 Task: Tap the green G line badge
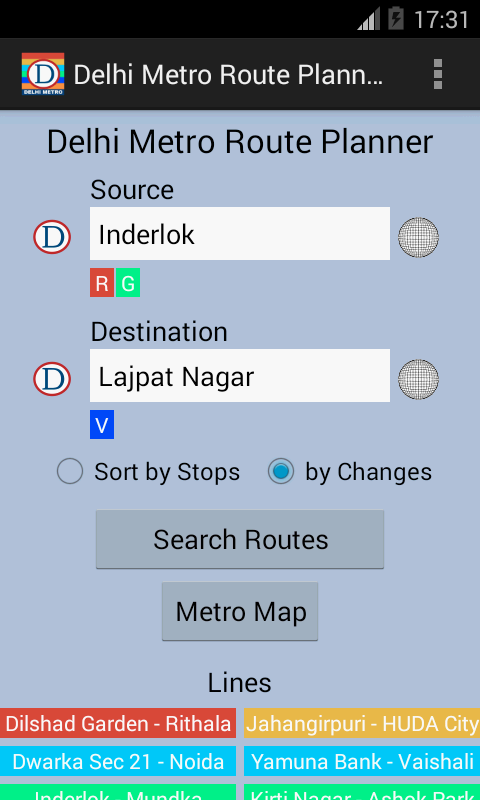tap(128, 283)
